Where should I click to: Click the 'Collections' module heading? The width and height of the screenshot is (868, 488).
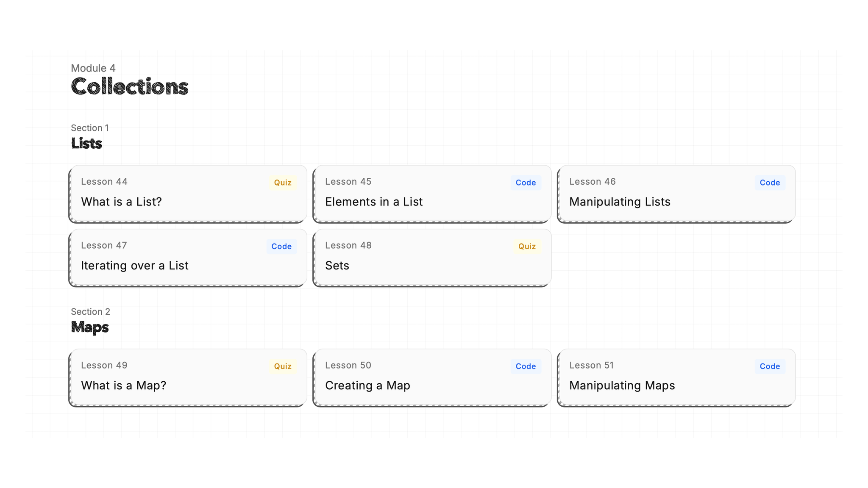(129, 86)
